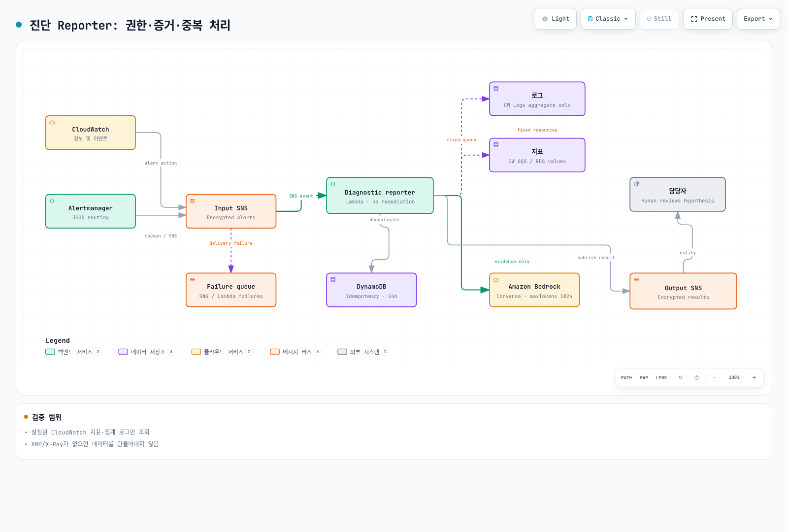
Task: Toggle the 백엔드 서비스 legend filter
Action: [73, 352]
